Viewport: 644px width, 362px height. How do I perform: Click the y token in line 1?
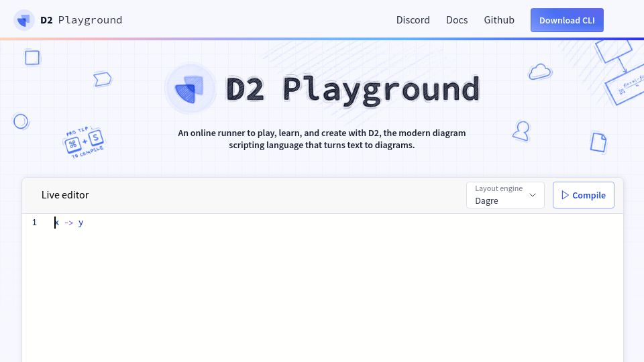(x=81, y=223)
